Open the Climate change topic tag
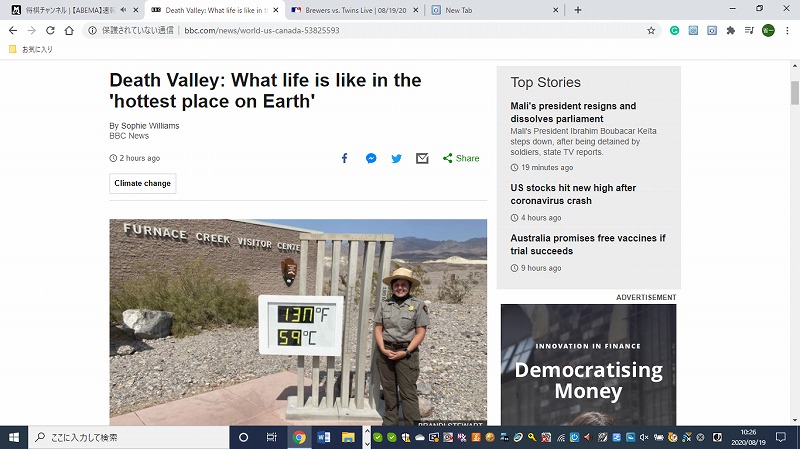Image resolution: width=800 pixels, height=449 pixels. 142,183
